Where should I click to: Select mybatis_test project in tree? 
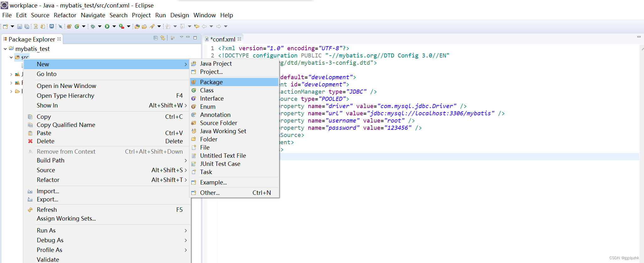[32, 49]
